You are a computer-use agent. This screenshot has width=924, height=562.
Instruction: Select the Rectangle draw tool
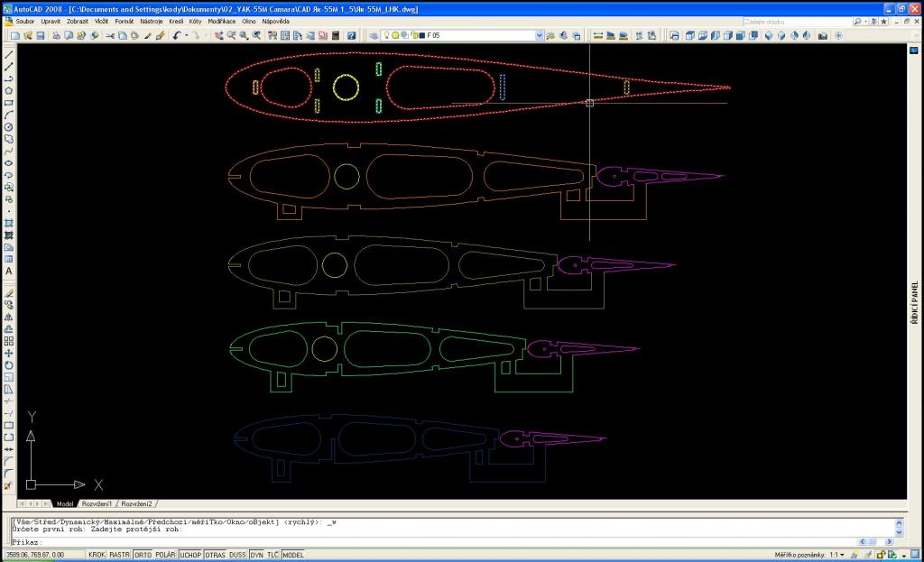8,103
